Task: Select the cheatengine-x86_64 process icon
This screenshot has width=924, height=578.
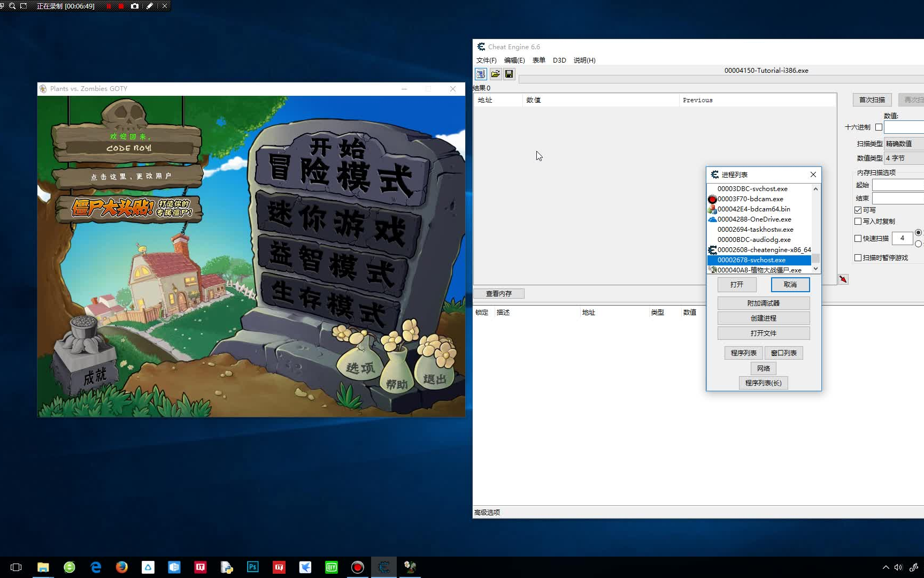Action: (x=712, y=249)
